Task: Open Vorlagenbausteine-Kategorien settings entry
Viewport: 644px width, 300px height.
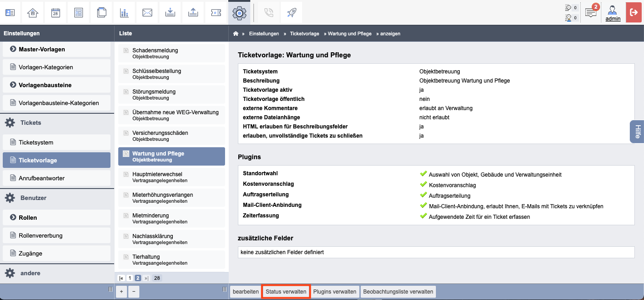Action: (57, 103)
